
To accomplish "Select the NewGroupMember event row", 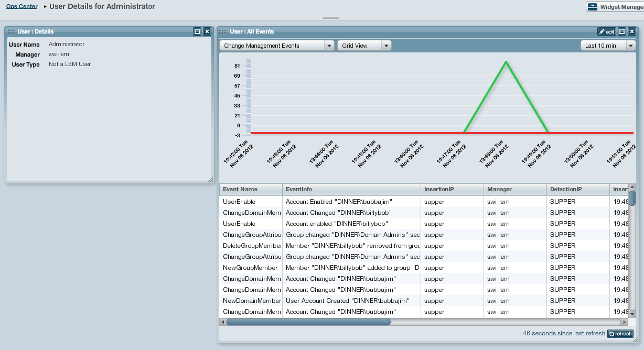I will point(424,268).
